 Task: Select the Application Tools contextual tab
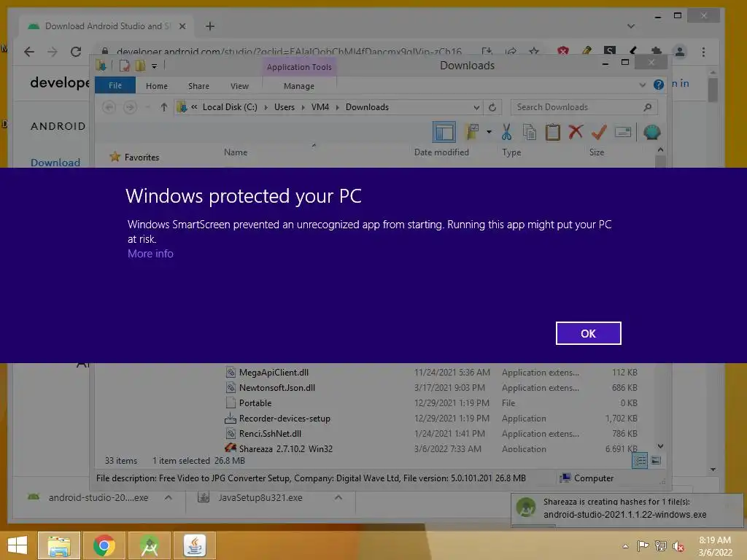coord(299,67)
